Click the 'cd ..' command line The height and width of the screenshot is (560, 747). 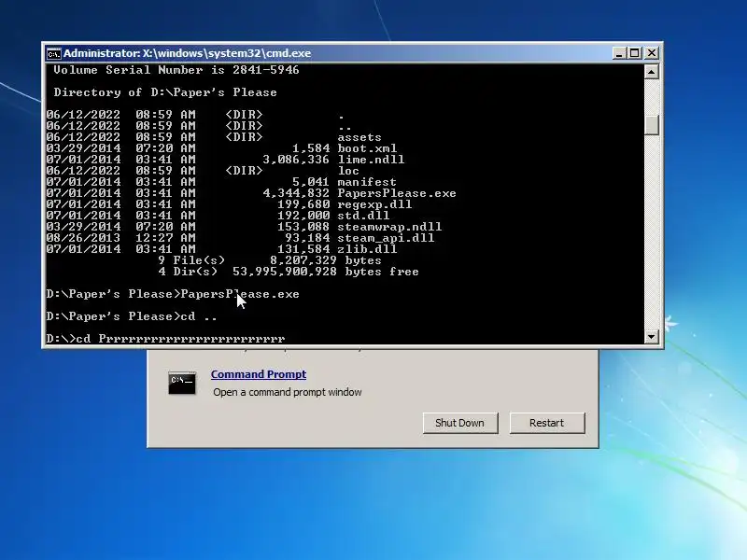[x=132, y=316]
